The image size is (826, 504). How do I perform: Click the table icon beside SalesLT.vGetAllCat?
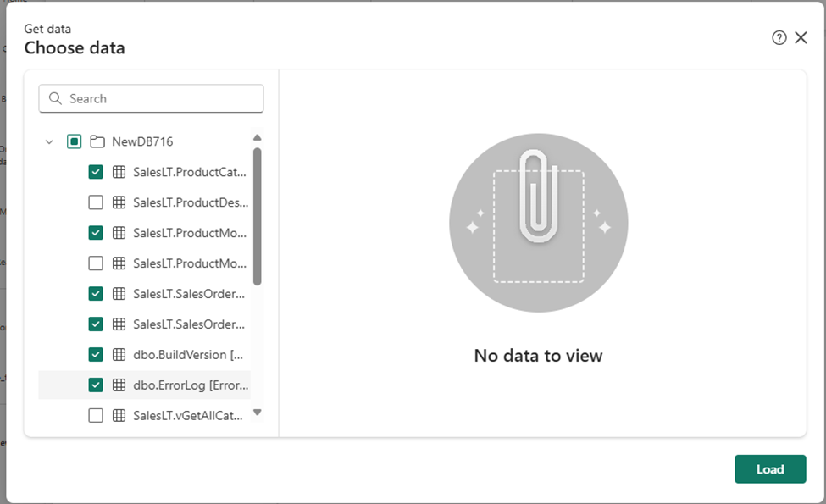pyautogui.click(x=118, y=415)
